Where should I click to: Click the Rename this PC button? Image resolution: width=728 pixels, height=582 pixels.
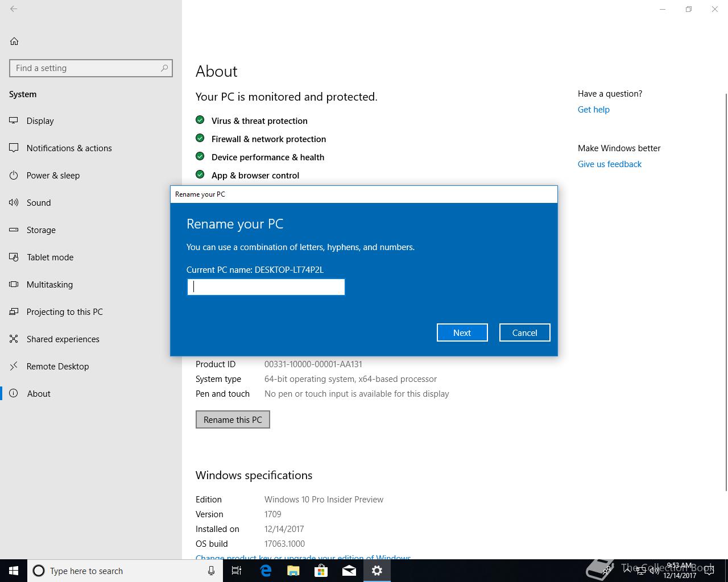pos(233,419)
